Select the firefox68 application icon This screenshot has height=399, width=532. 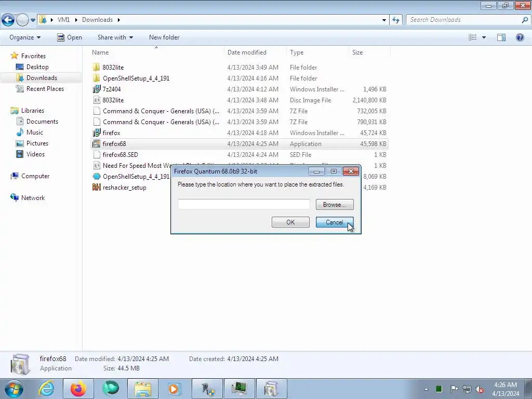[x=96, y=143]
